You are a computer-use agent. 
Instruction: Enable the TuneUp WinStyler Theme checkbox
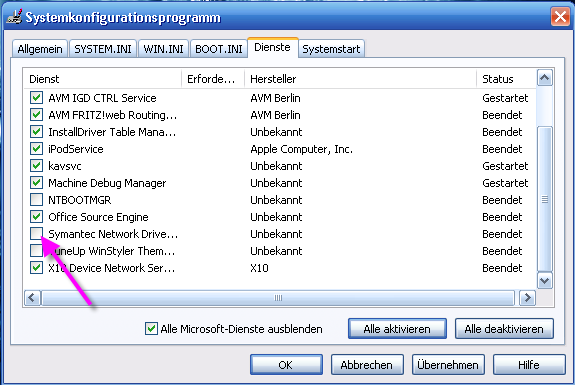click(x=36, y=251)
